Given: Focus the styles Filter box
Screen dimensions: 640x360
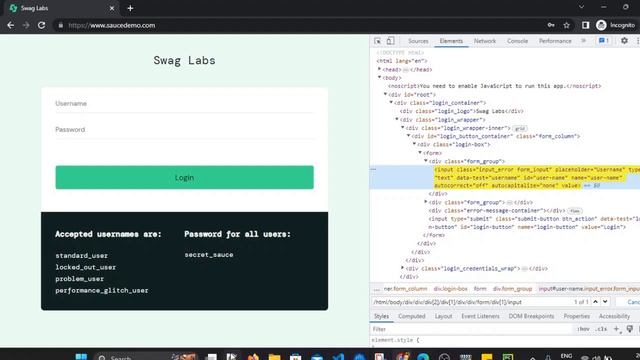Looking at the screenshot, I should pyautogui.click(x=471, y=329).
